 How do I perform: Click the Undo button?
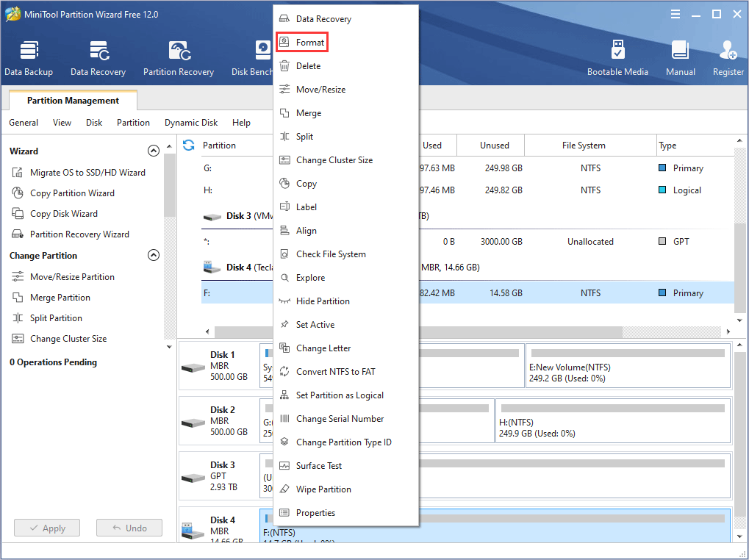pyautogui.click(x=129, y=528)
